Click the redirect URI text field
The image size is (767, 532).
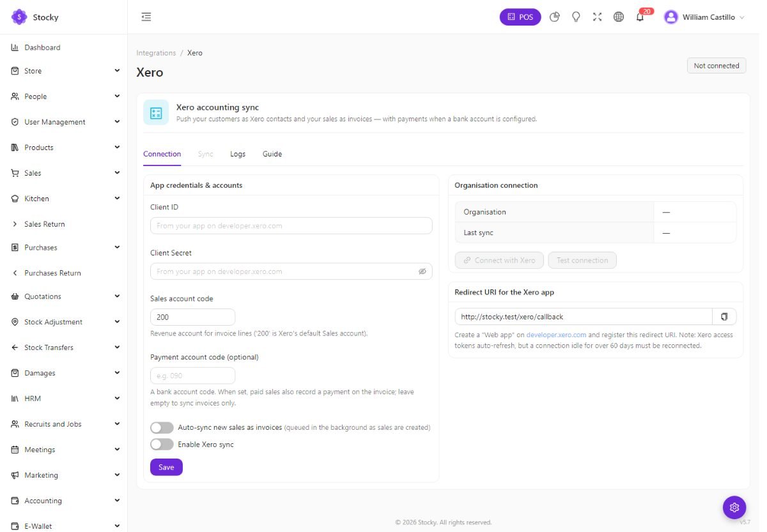click(x=584, y=317)
